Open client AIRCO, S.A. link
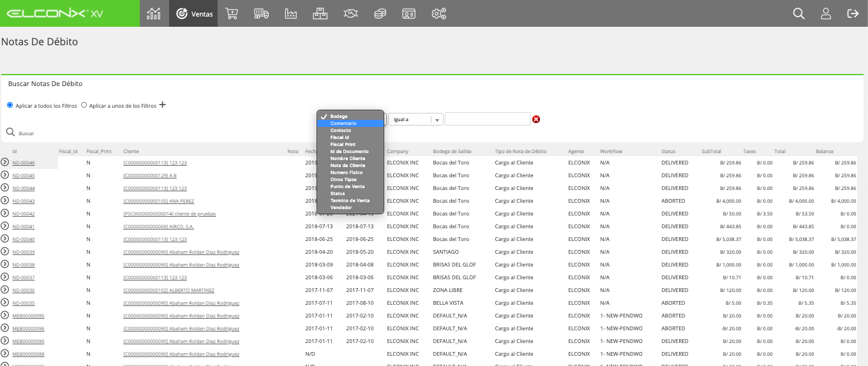Image resolution: width=868 pixels, height=366 pixels. [158, 227]
